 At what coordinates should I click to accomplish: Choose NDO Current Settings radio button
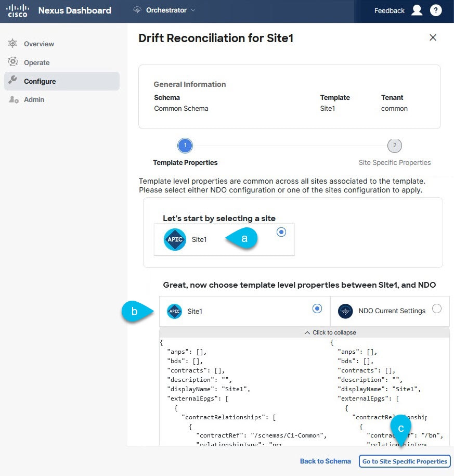coord(437,308)
